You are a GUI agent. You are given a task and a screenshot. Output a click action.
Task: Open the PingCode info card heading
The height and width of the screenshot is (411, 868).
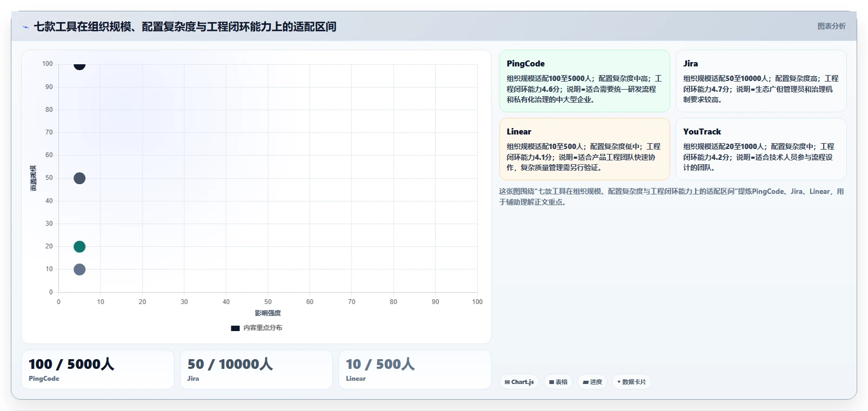point(525,64)
